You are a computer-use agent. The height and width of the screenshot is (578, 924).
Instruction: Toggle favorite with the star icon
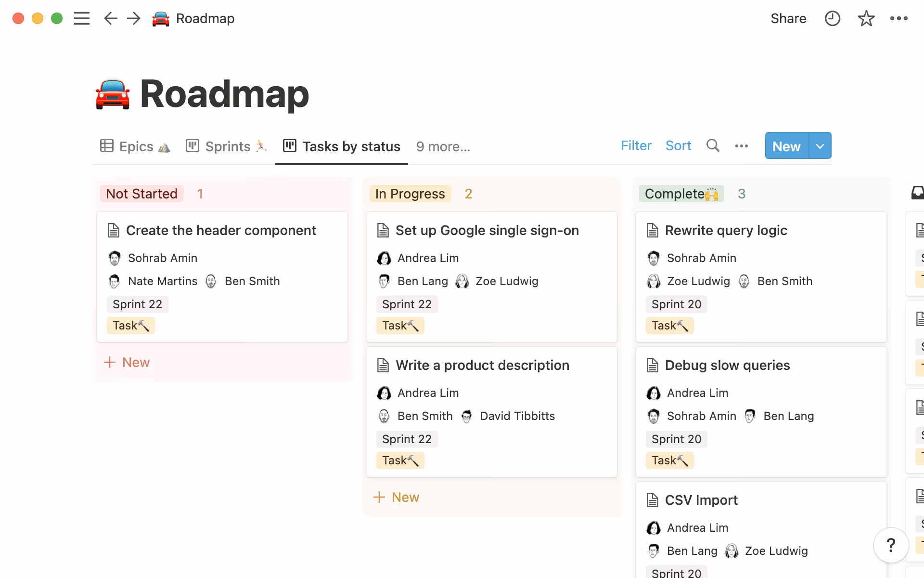[866, 18]
